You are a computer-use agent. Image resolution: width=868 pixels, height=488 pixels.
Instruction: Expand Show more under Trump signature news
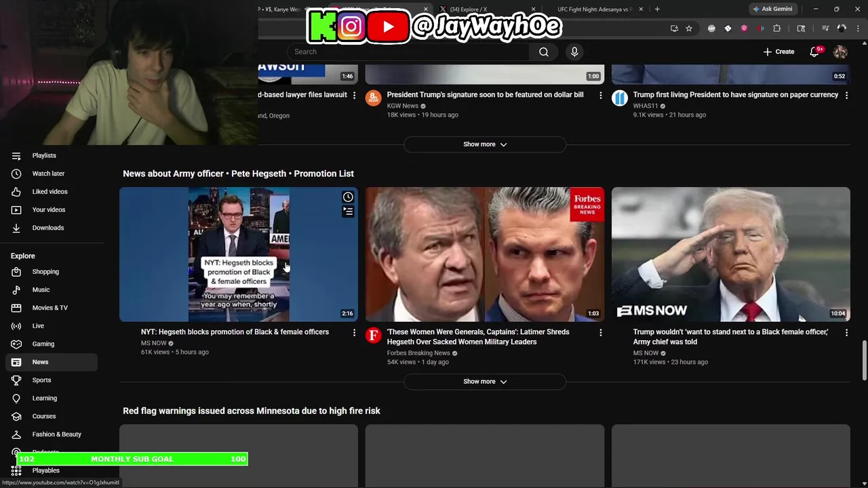(485, 144)
